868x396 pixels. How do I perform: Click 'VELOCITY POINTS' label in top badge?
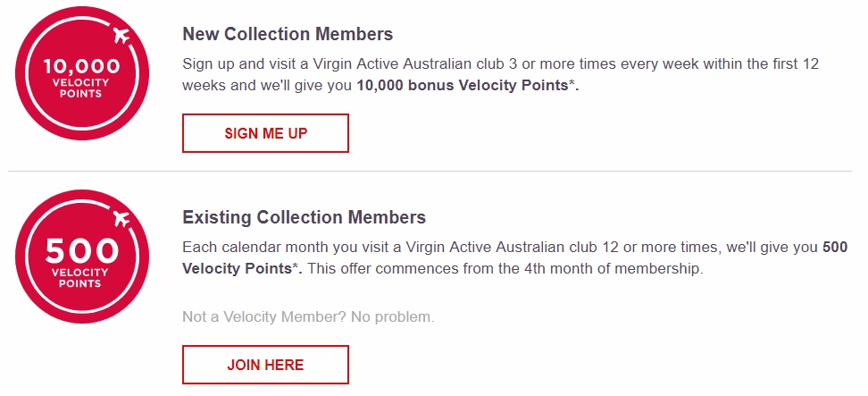pos(81,88)
